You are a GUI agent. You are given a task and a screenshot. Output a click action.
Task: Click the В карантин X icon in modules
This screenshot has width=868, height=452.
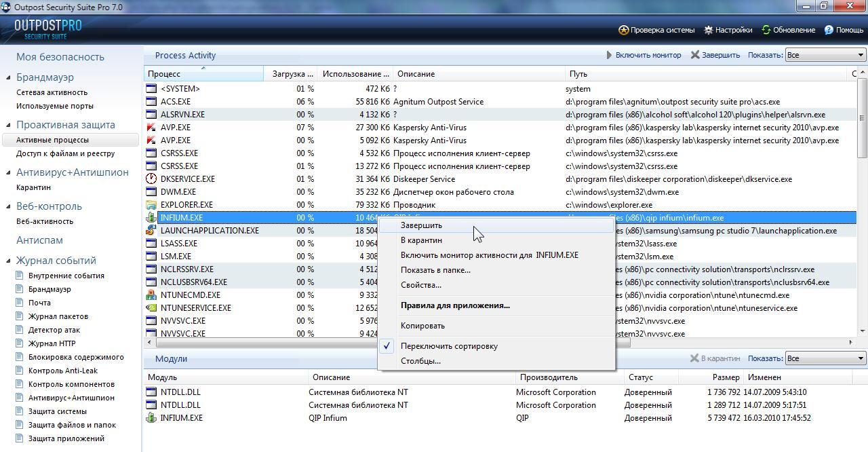pyautogui.click(x=694, y=358)
